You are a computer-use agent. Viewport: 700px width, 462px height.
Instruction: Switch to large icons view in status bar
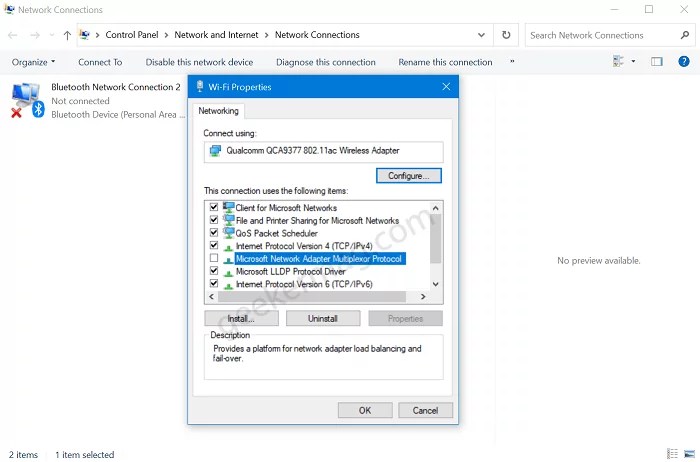click(x=689, y=454)
